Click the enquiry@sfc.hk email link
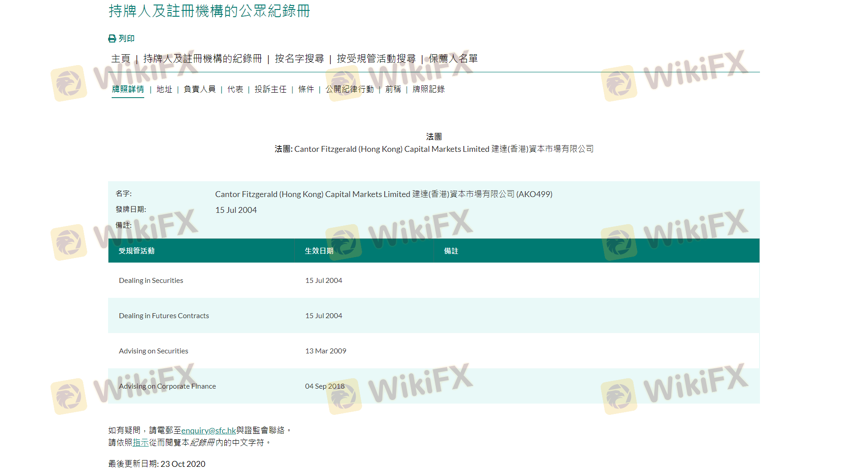Screen dimensions: 868x470 point(208,431)
